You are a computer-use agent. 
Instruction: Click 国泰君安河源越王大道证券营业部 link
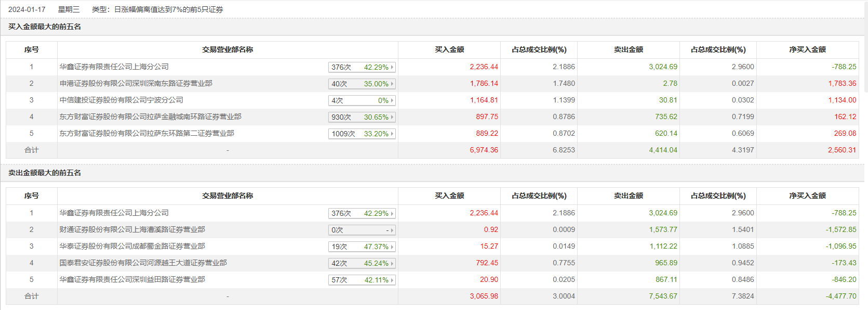[143, 263]
